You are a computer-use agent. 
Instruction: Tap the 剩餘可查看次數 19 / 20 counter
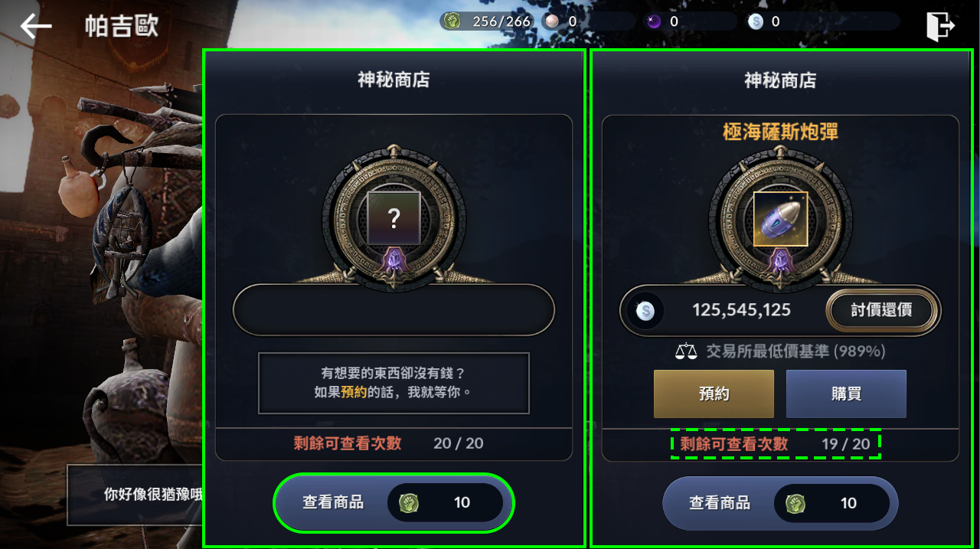[776, 444]
